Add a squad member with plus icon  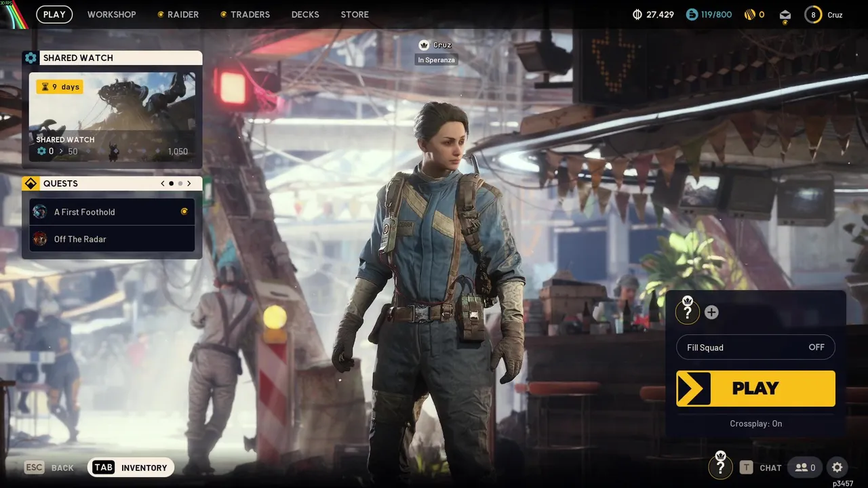click(x=711, y=312)
